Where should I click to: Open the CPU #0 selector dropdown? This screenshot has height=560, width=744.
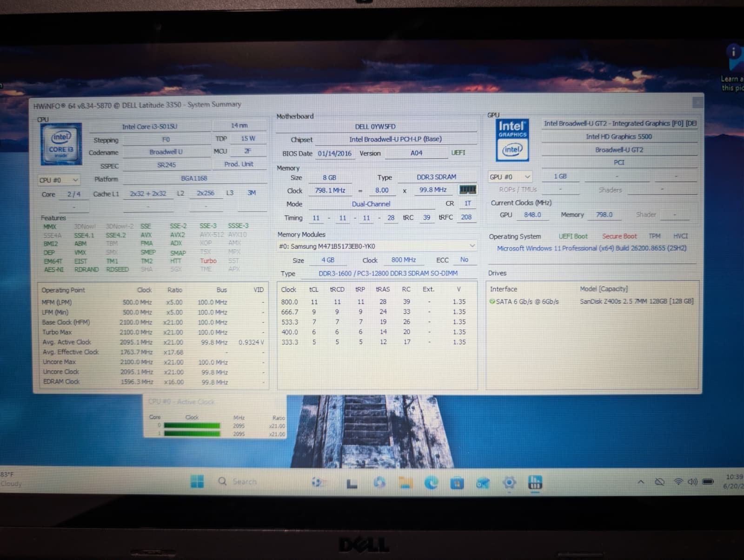(59, 180)
